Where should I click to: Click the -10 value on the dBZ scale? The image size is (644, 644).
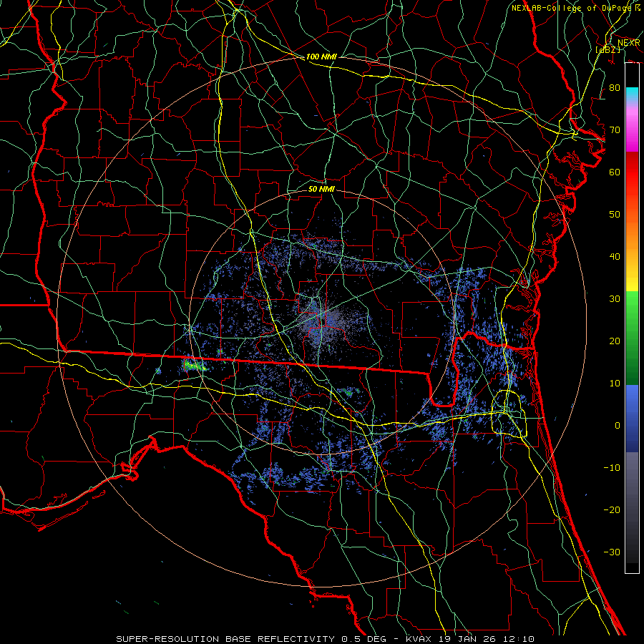point(612,468)
